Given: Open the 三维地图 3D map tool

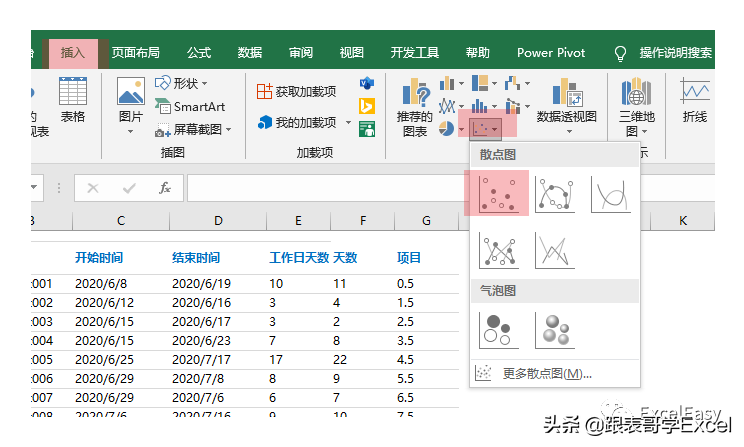Looking at the screenshot, I should (x=636, y=107).
